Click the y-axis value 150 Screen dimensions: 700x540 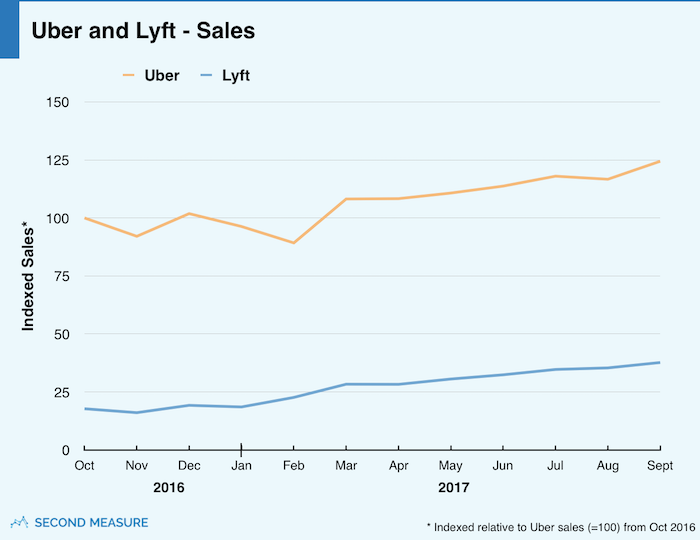(58, 102)
